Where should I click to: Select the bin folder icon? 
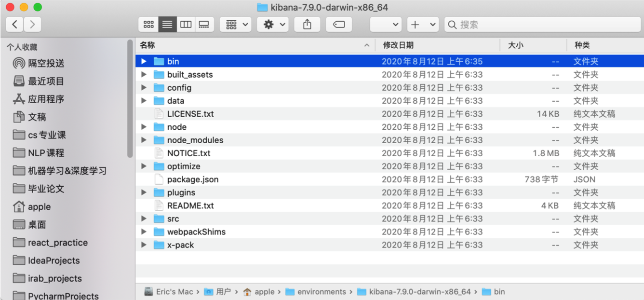pyautogui.click(x=159, y=61)
